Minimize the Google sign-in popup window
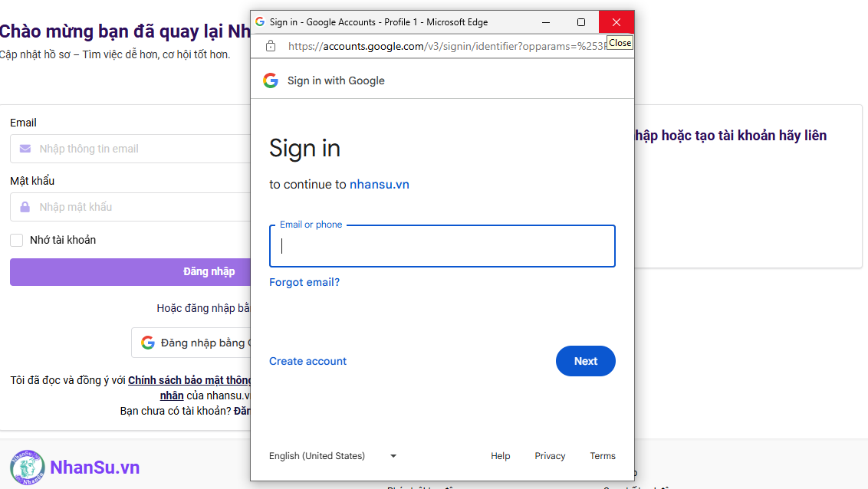This screenshot has height=489, width=868. coord(546,22)
